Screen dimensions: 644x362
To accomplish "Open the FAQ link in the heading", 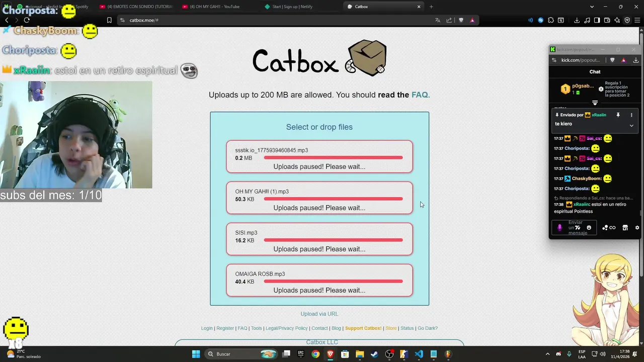I will click(421, 95).
